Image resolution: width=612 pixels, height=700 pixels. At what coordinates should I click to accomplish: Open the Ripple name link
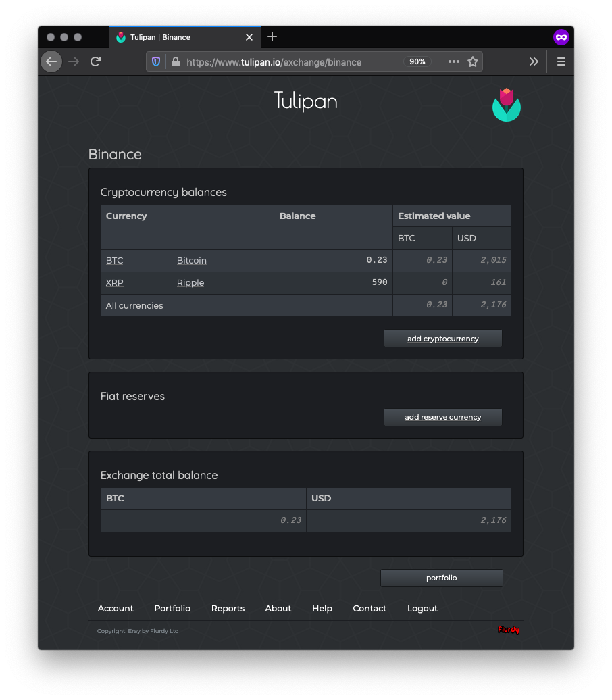pos(190,282)
